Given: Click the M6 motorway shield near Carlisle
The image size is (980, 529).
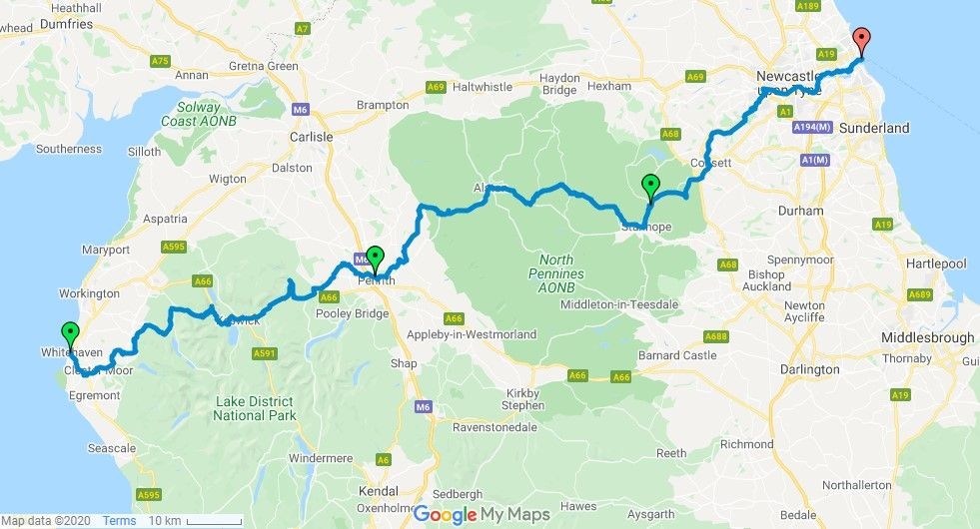Looking at the screenshot, I should click(300, 110).
